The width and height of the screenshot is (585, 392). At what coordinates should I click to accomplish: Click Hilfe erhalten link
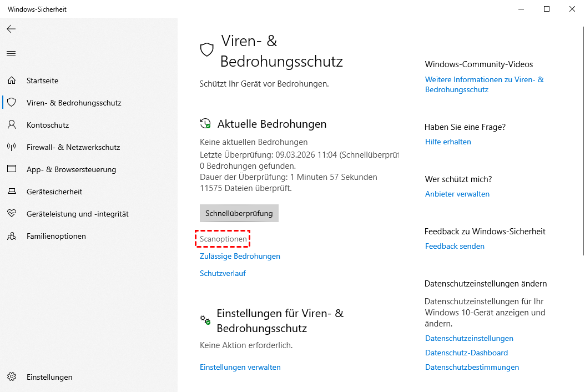448,142
